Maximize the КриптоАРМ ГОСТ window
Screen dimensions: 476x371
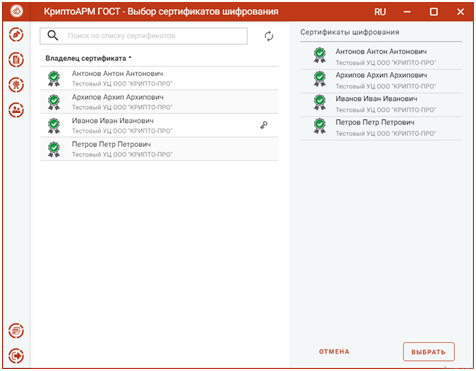434,12
